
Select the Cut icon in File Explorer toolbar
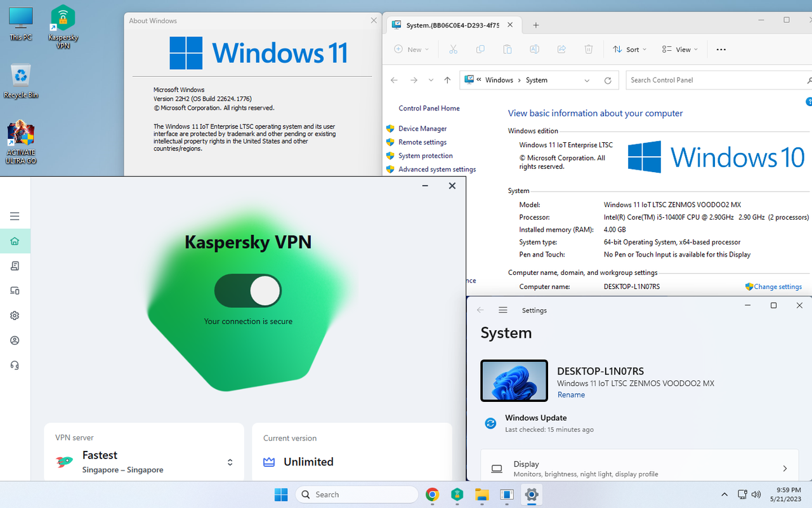(x=453, y=49)
